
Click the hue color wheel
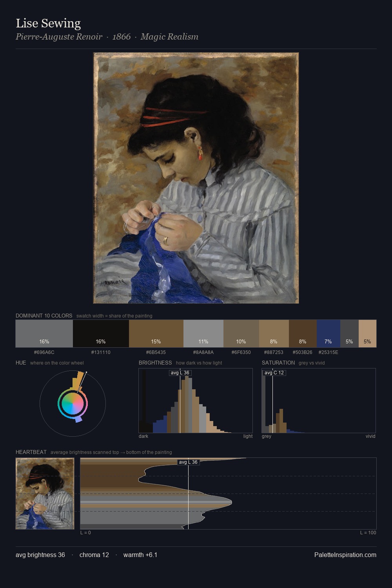[x=73, y=403]
